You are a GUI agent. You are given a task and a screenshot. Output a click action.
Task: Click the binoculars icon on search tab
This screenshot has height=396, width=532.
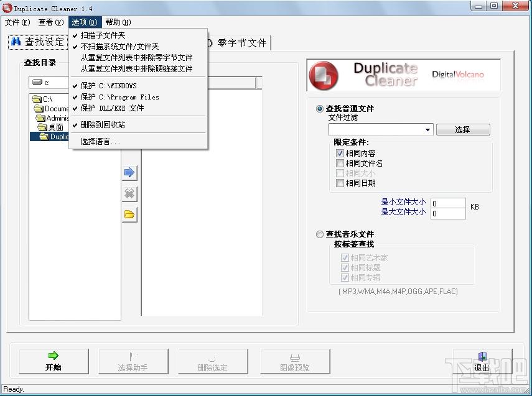pos(16,42)
